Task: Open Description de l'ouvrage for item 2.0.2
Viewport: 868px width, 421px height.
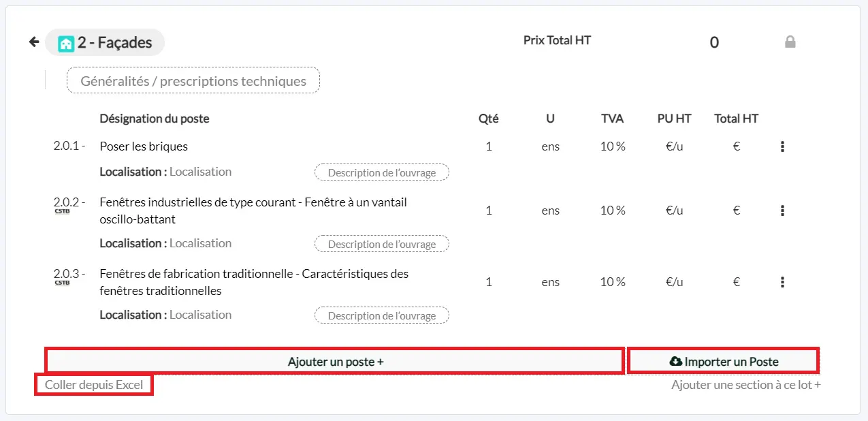Action: 382,244
